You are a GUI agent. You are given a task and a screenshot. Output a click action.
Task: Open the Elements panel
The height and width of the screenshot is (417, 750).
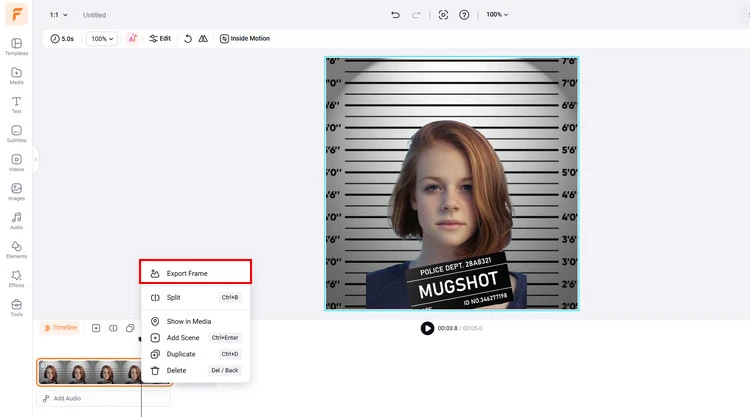coord(16,250)
